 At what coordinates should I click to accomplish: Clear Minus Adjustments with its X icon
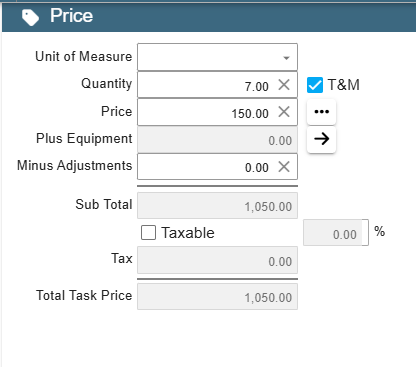284,166
